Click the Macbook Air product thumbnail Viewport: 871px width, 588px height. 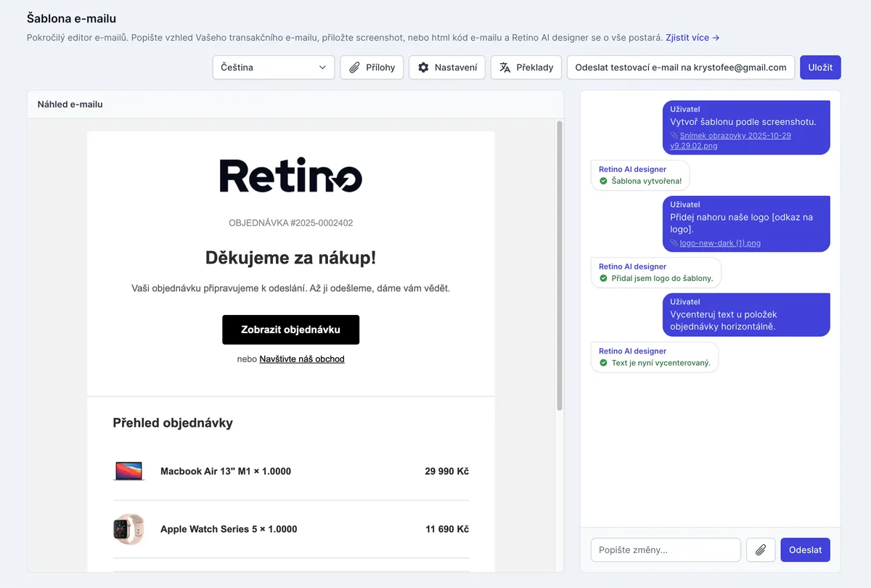tap(129, 470)
